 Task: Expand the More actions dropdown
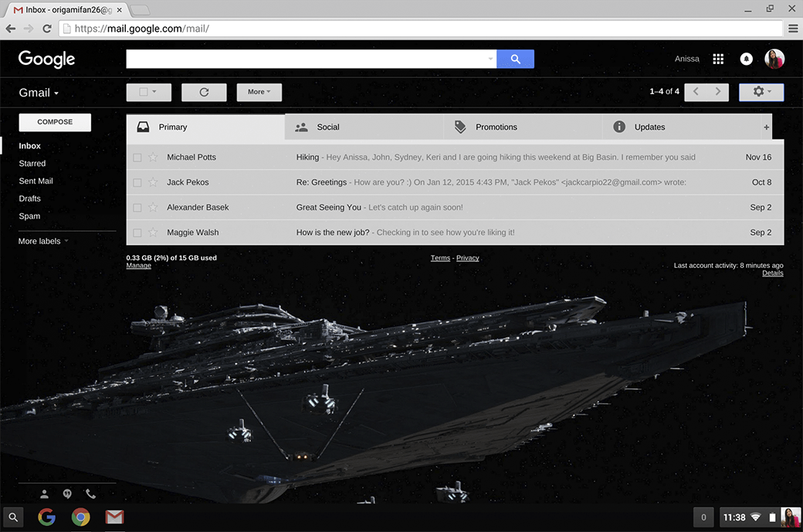pos(259,92)
